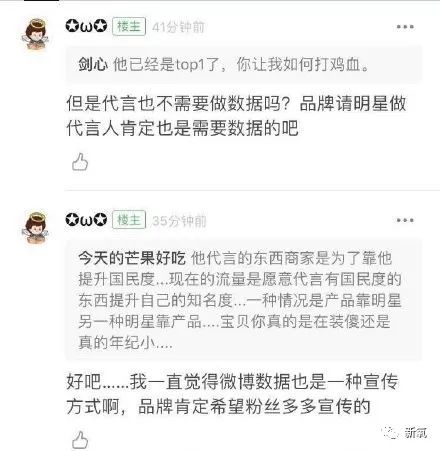Tap the WeChat logo in the watermark
Screen dimensions: 440x451
[390, 432]
